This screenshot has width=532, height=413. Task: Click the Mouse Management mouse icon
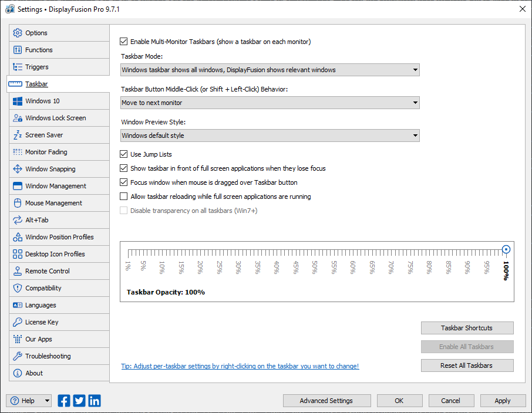click(17, 203)
